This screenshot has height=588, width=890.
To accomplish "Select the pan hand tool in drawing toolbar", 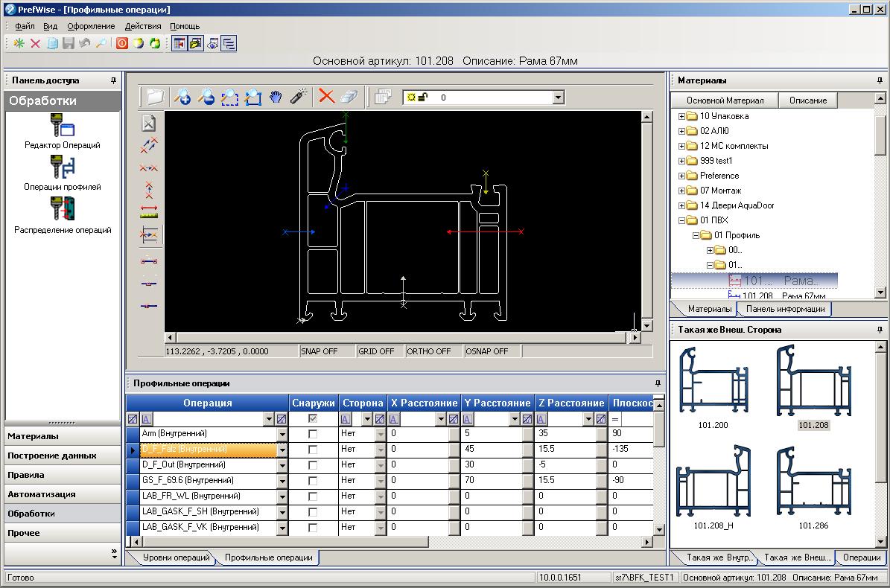I will [276, 97].
